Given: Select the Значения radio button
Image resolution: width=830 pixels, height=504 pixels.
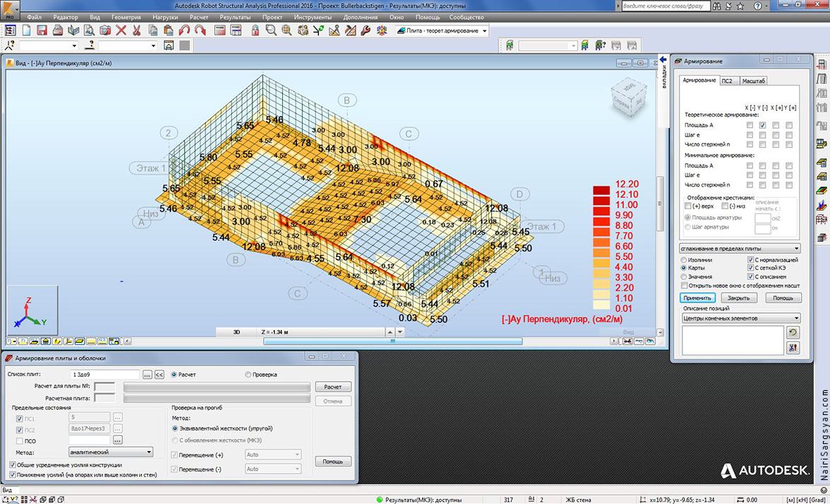Looking at the screenshot, I should [684, 276].
